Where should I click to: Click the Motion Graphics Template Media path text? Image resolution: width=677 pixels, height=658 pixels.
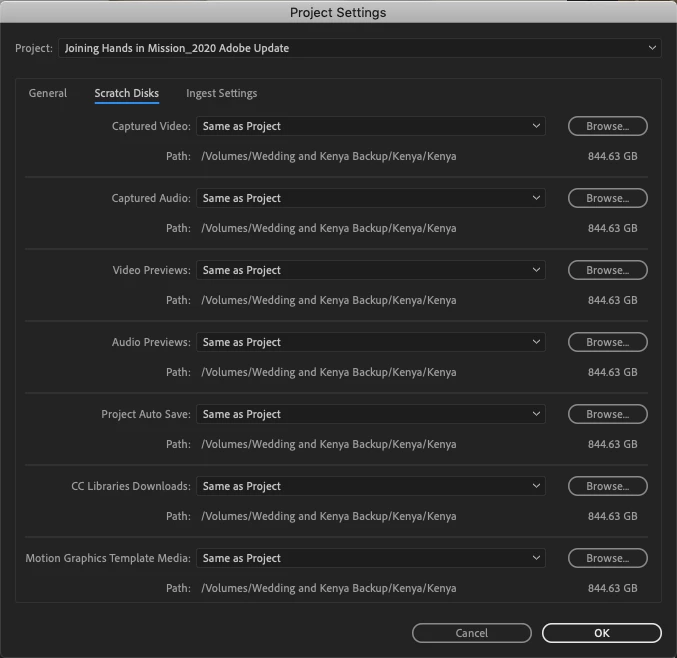329,588
